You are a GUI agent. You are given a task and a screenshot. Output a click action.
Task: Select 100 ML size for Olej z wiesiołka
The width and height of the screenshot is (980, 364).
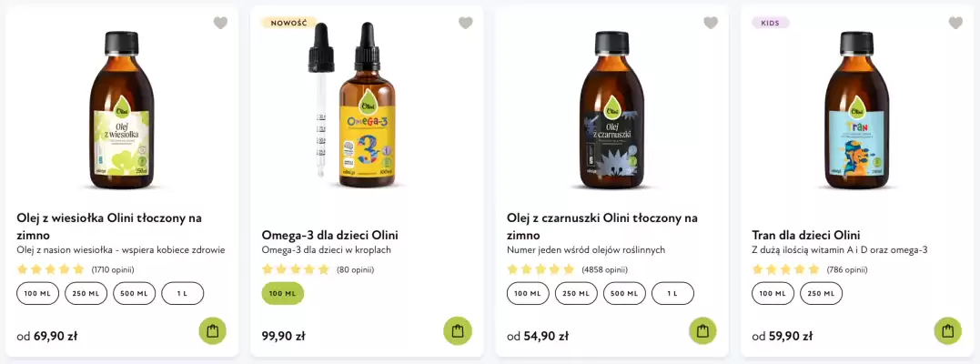click(37, 293)
